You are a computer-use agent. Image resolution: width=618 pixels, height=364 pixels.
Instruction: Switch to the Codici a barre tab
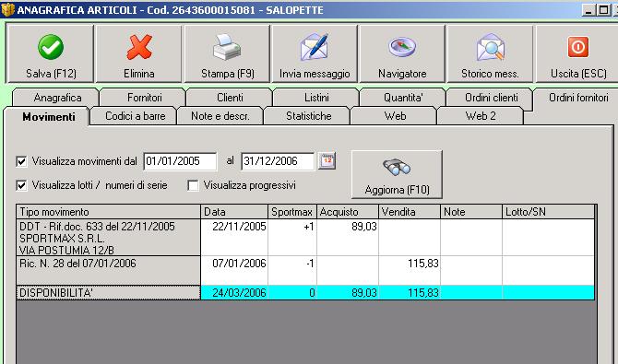135,116
